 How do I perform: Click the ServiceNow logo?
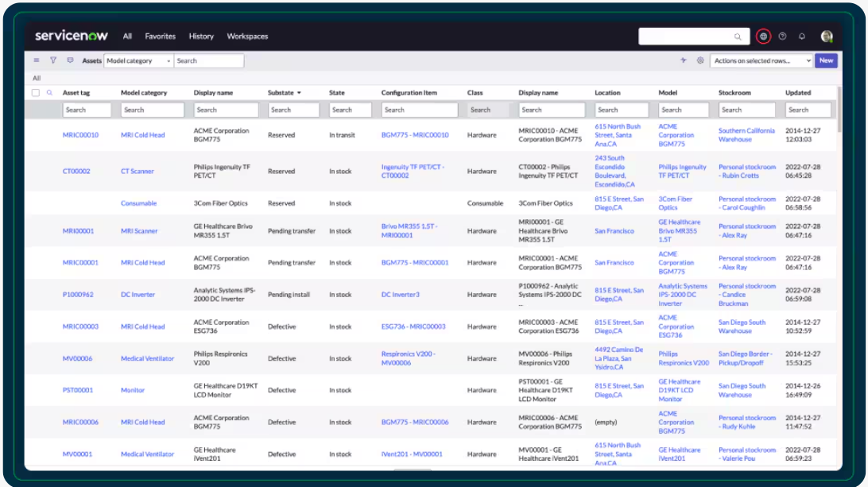point(72,36)
